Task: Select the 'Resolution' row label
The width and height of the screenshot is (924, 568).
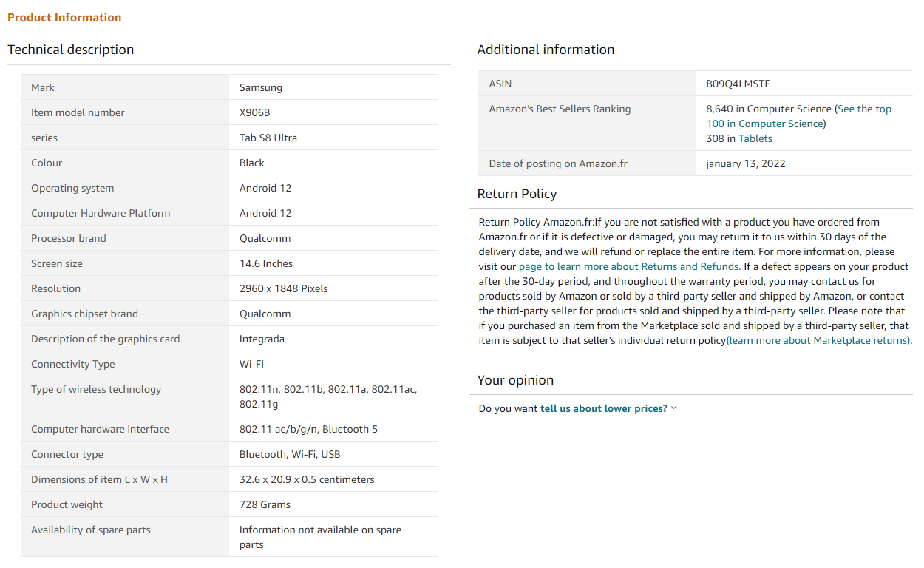Action: click(x=55, y=288)
